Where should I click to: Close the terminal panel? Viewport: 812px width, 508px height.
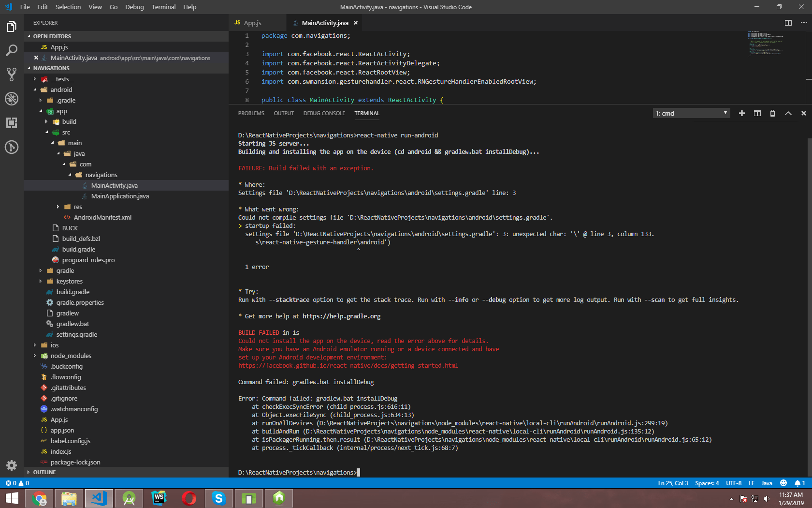click(x=804, y=113)
